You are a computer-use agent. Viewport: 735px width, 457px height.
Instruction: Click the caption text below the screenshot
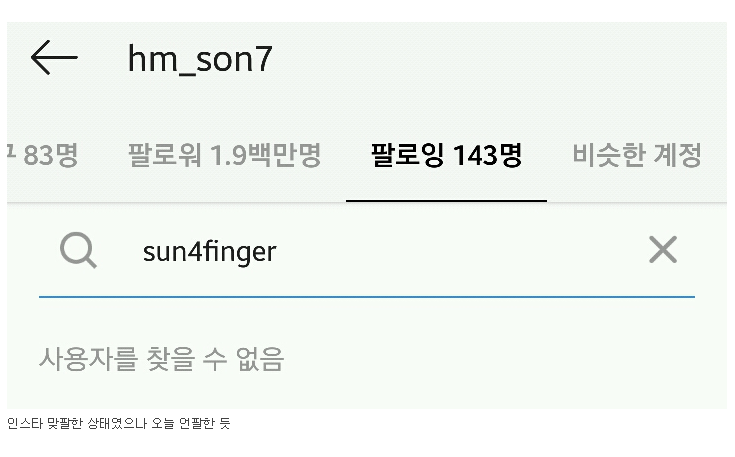[119, 423]
